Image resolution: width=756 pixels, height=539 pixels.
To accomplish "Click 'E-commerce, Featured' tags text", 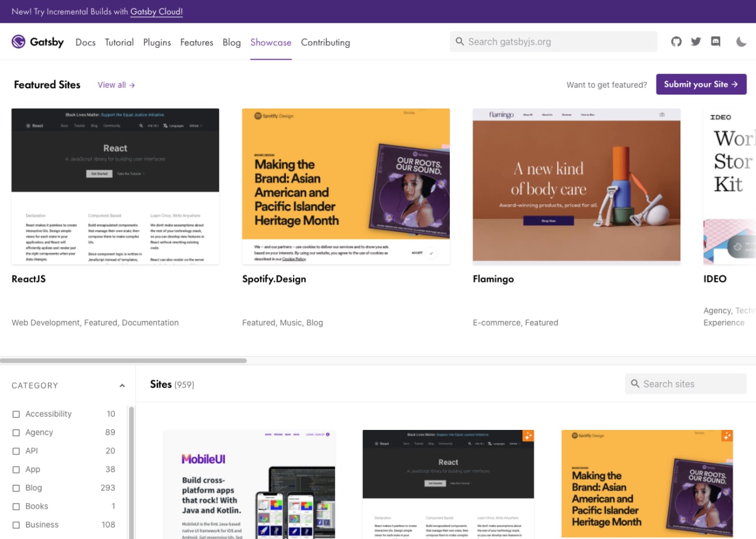I will pyautogui.click(x=515, y=322).
